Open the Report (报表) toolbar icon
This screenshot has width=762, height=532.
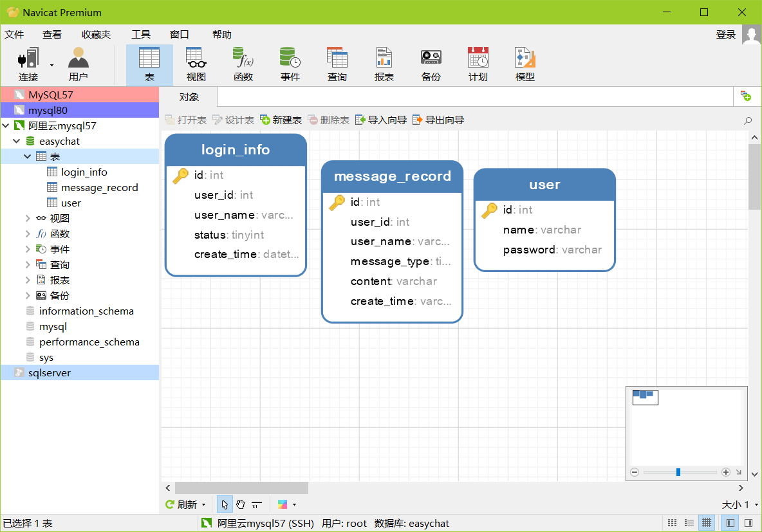click(384, 64)
